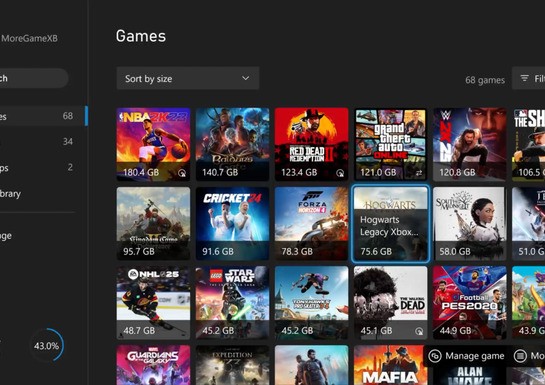Click the 44.9 GB size label
Viewport: 545px width, 385px height.
coord(455,330)
